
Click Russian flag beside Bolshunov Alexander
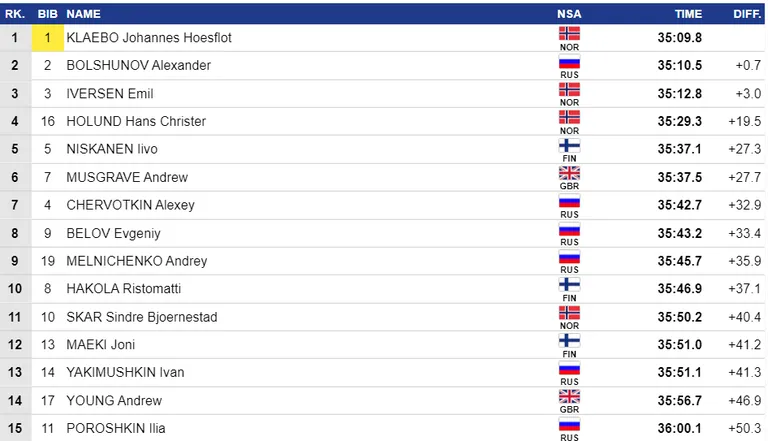(569, 62)
